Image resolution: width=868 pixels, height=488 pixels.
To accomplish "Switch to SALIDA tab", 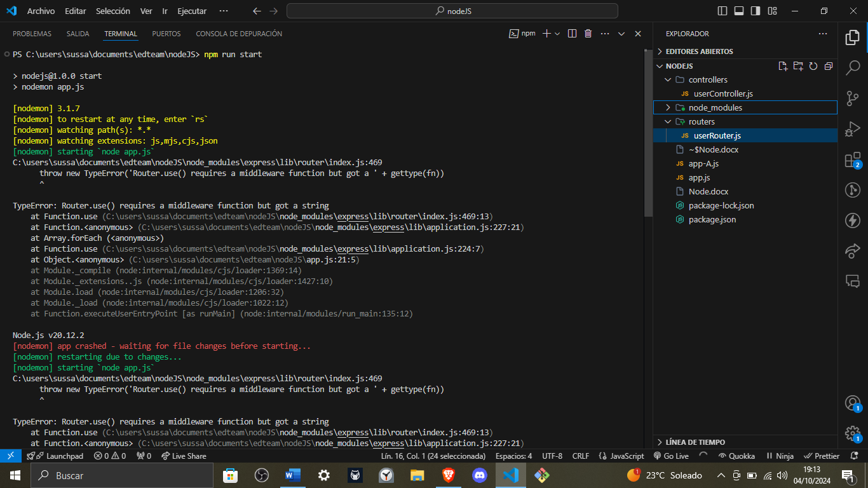I will pos(78,34).
